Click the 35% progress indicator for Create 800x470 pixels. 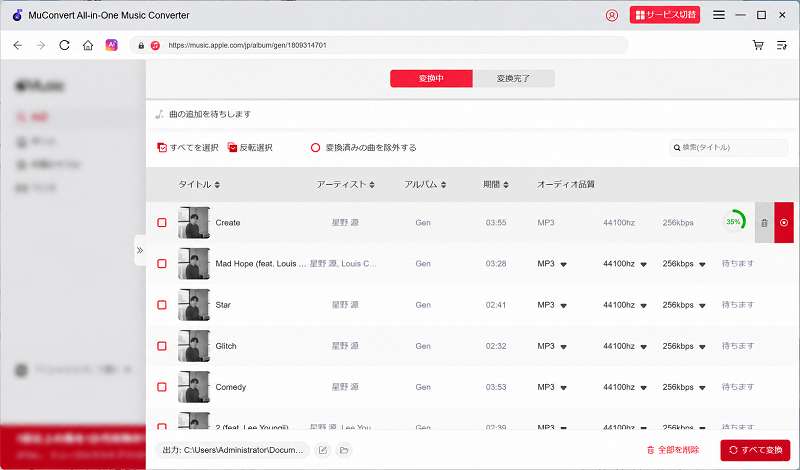[x=734, y=221]
